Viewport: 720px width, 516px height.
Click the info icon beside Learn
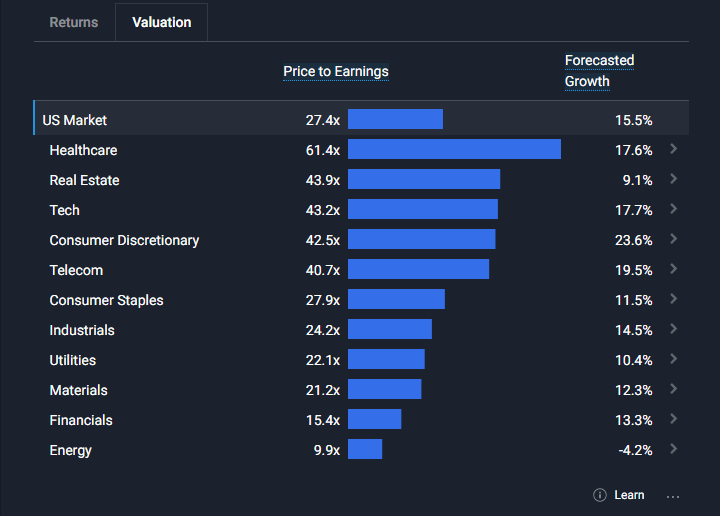pyautogui.click(x=600, y=495)
